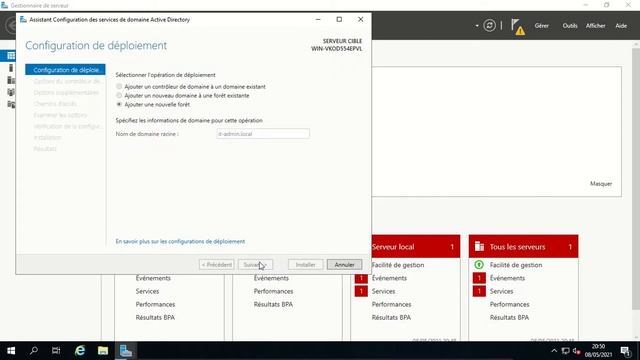Viewport: 640px width, 360px height.
Task: Click Masquer in the welcome panel
Action: [x=601, y=184]
